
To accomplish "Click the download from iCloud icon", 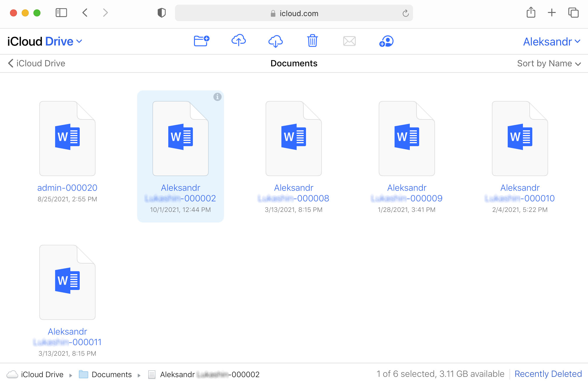I will 275,41.
